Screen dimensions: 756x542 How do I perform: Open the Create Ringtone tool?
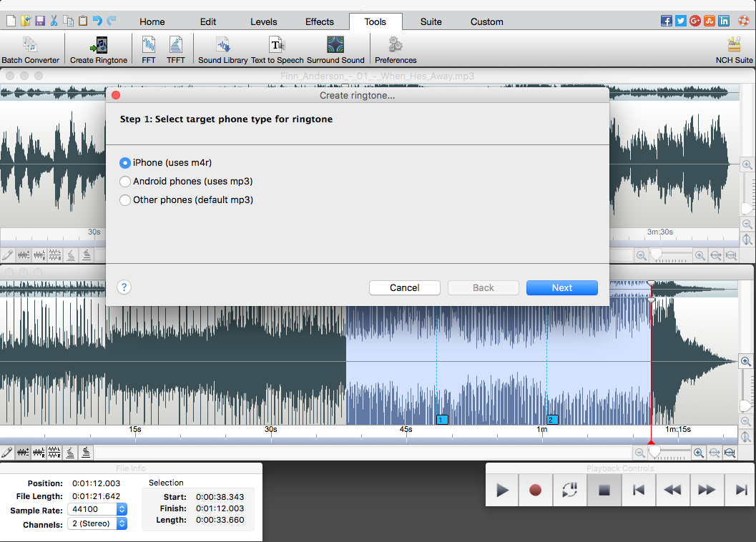[98, 49]
